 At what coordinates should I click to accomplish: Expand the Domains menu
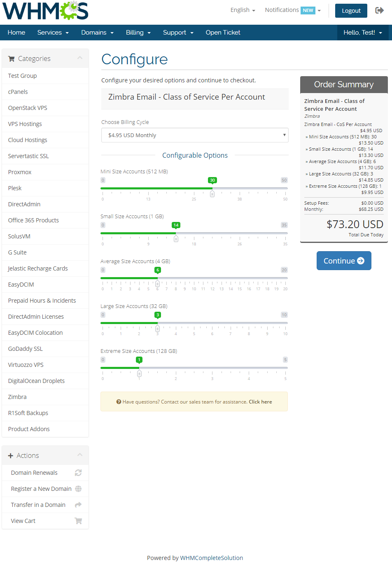[97, 33]
